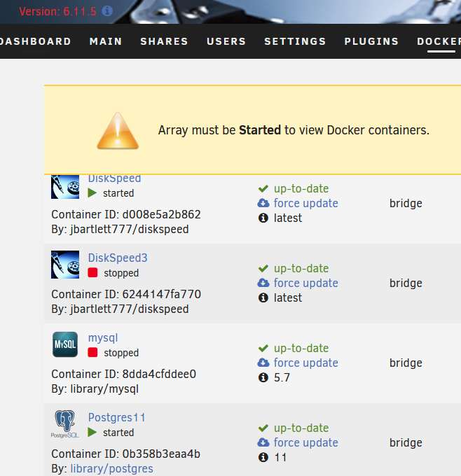
Task: Click info icon beside Postgres11 tag 11
Action: pyautogui.click(x=263, y=458)
